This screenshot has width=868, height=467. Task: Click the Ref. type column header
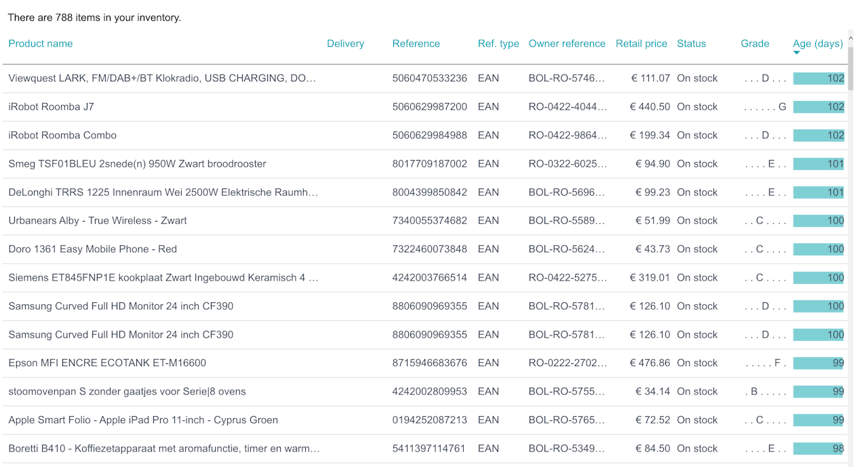tap(498, 43)
